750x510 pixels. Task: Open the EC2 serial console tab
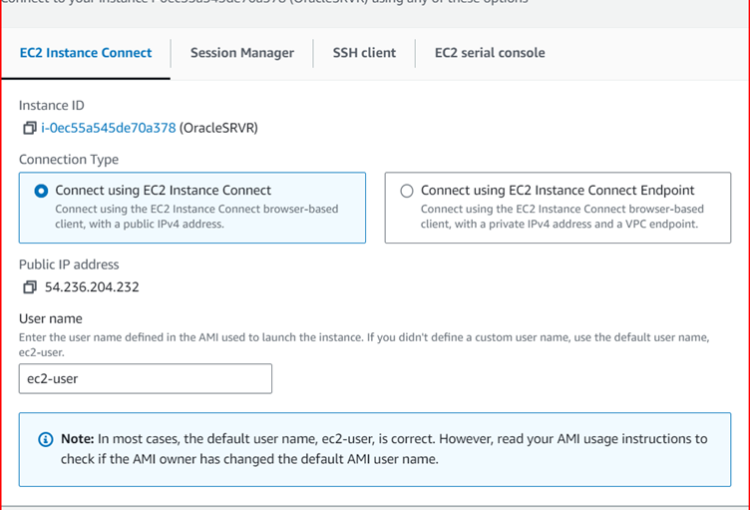[x=490, y=53]
